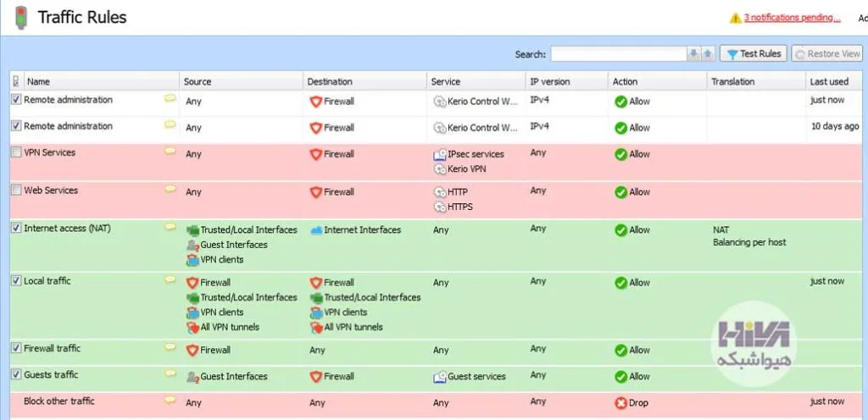Click the warning icon beside notifications pending
Viewport: 868px width, 420px height.
(735, 19)
